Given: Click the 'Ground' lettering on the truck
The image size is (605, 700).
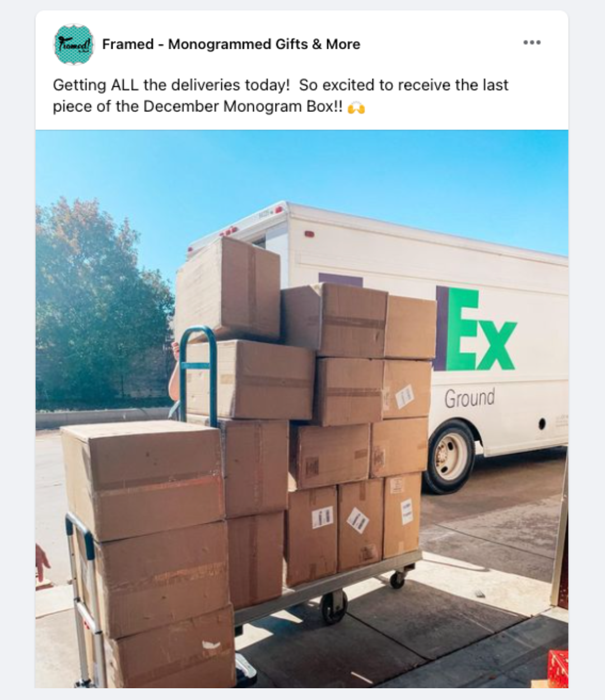Looking at the screenshot, I should tap(469, 398).
